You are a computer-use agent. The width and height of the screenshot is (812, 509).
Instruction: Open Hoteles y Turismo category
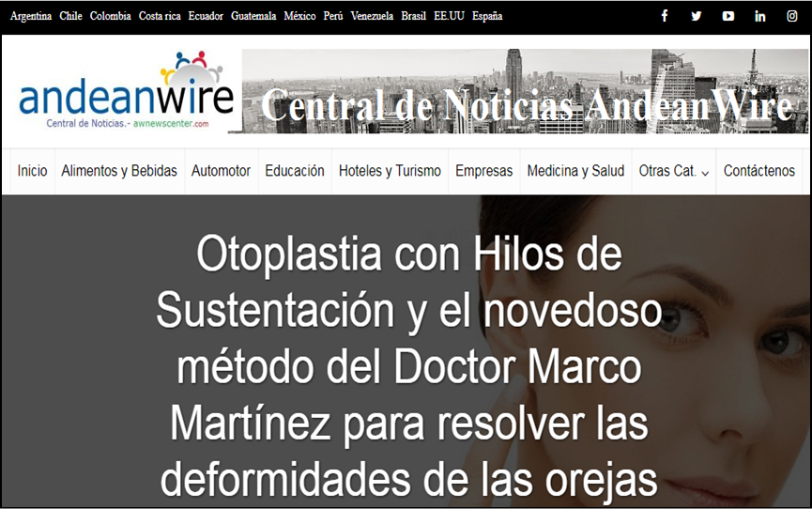pyautogui.click(x=390, y=171)
